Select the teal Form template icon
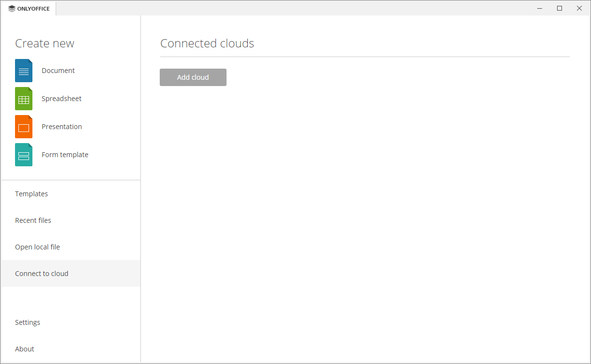The image size is (591, 364). [23, 154]
